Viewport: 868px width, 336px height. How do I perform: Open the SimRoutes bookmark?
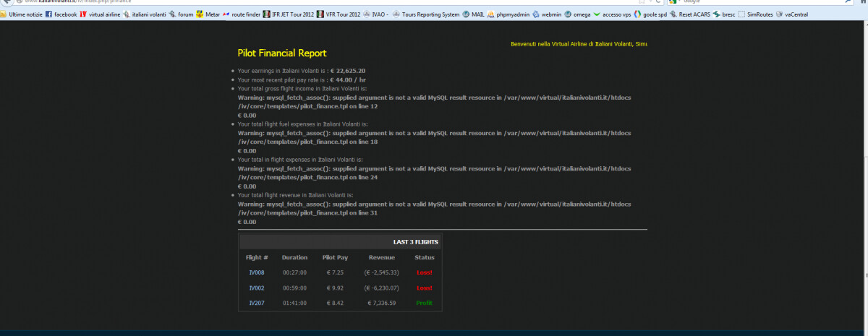pos(757,14)
